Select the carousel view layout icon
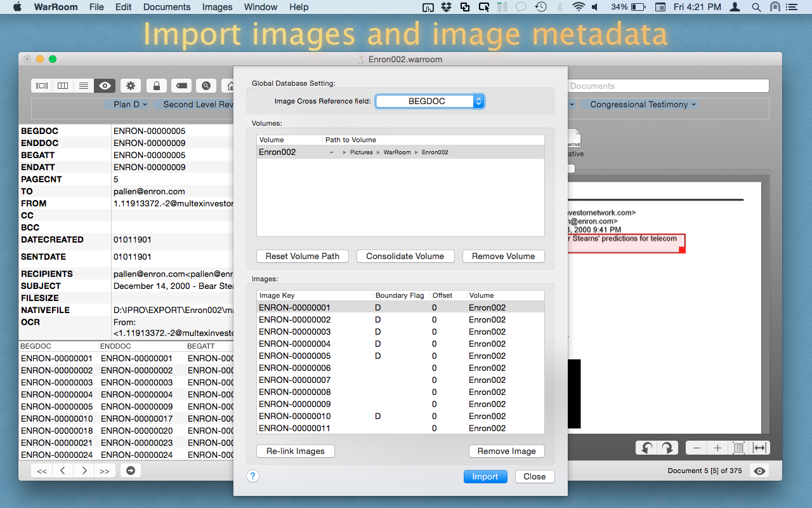 pyautogui.click(x=42, y=86)
